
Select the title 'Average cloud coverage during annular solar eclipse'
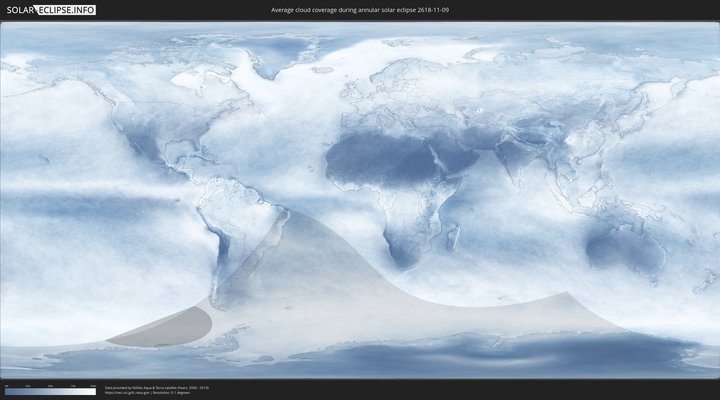pyautogui.click(x=343, y=10)
